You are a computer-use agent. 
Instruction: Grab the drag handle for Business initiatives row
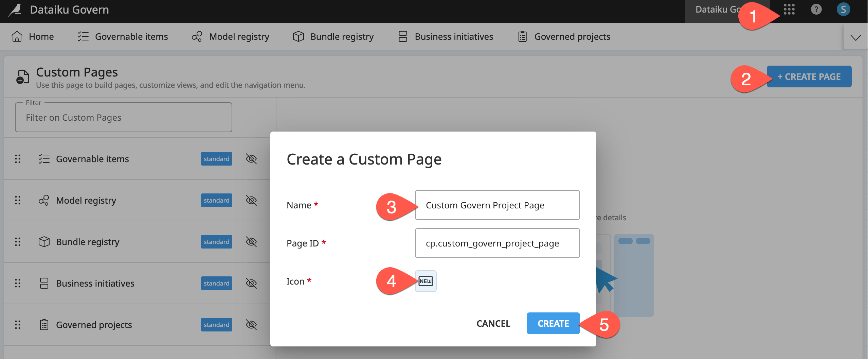click(18, 283)
